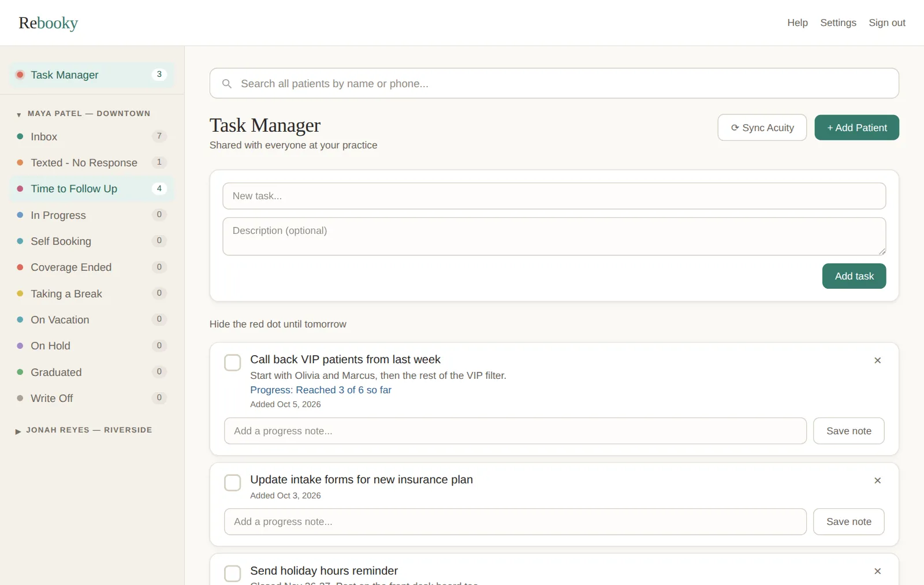
Task: Open the Task Manager sidebar item
Action: [91, 75]
